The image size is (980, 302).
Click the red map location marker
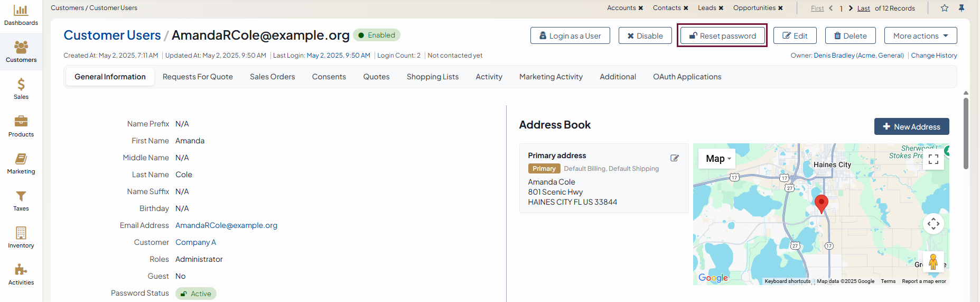point(821,203)
